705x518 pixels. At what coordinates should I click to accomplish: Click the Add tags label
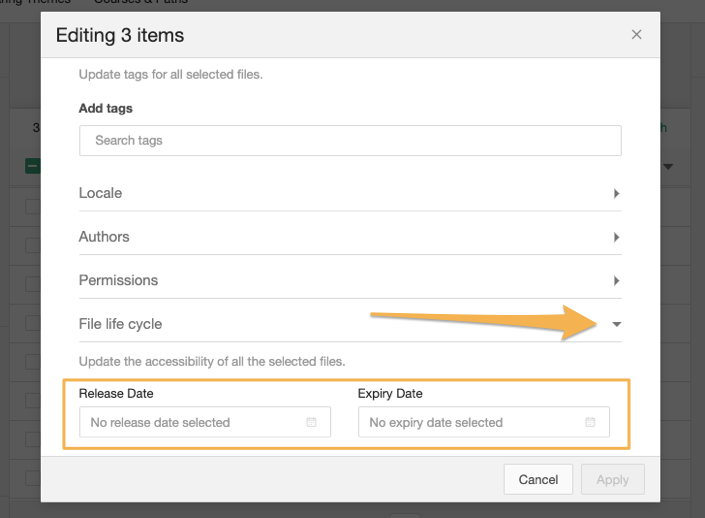pyautogui.click(x=106, y=108)
